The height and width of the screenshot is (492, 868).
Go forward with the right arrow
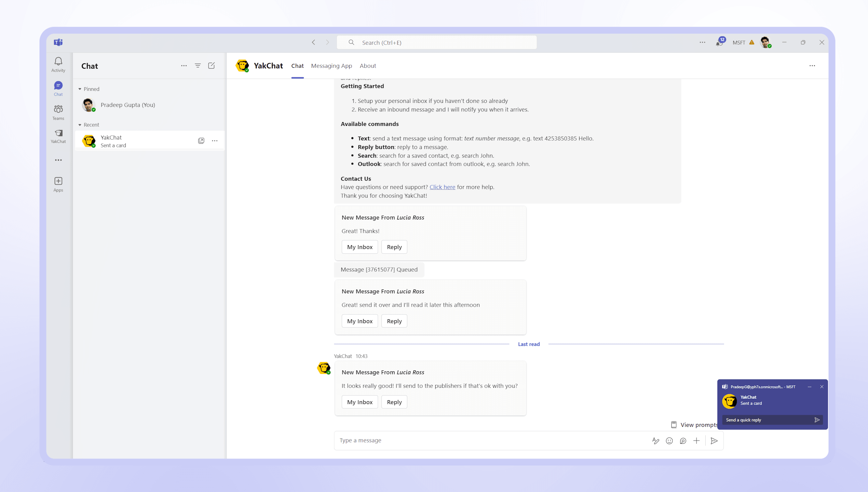327,42
